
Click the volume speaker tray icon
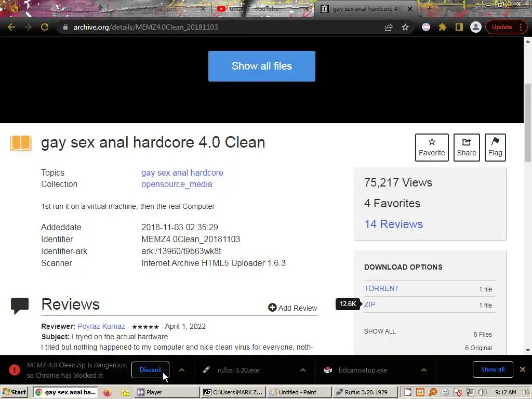482,393
